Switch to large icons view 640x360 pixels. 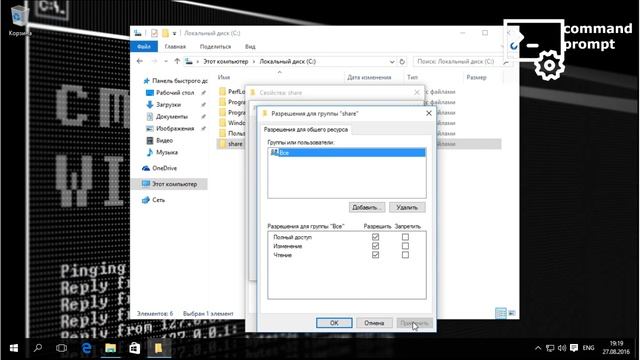[x=511, y=313]
